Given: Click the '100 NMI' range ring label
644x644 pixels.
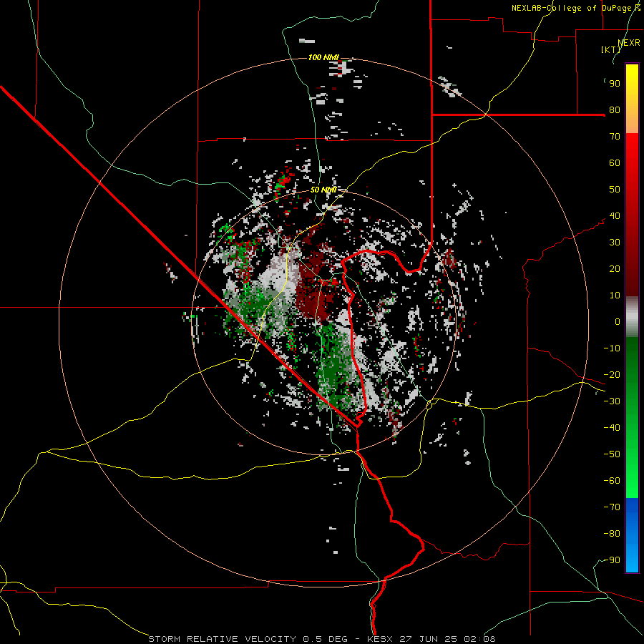Looking at the screenshot, I should tap(323, 57).
